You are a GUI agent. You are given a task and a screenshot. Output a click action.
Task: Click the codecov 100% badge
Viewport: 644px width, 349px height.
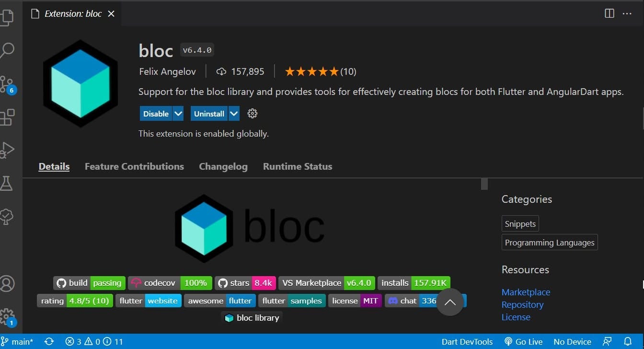pos(170,283)
